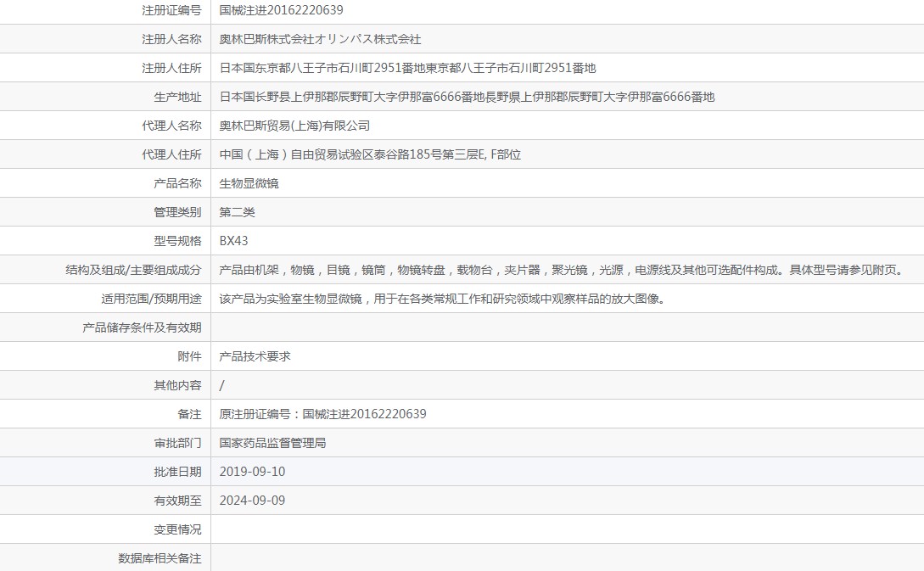Select 奥林巴斯贸易(上海)有限公司 value
Viewport: 924px width, 571px height.
tap(294, 126)
